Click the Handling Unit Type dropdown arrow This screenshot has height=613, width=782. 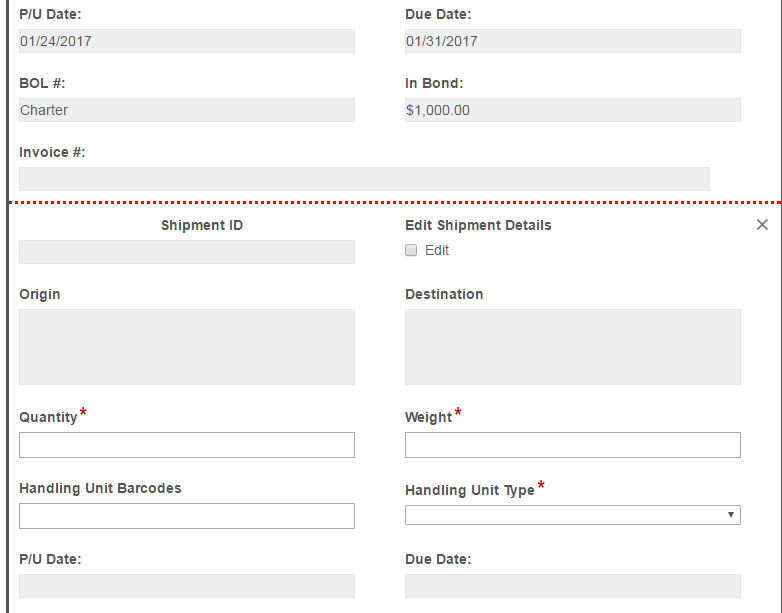point(731,515)
